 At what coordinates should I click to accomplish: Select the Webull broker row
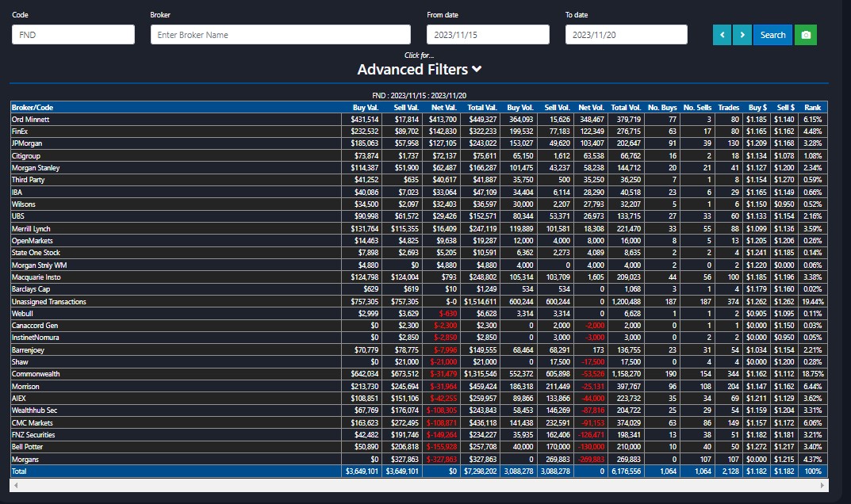(419, 313)
